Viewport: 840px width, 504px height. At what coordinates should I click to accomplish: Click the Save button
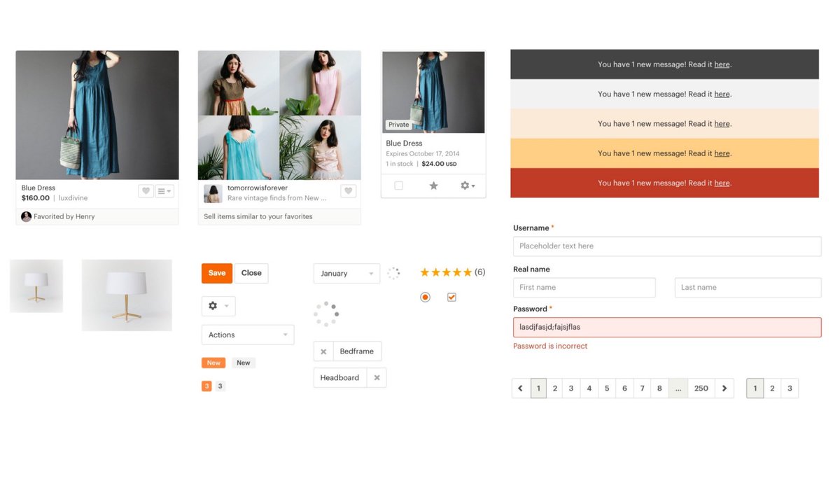click(216, 273)
